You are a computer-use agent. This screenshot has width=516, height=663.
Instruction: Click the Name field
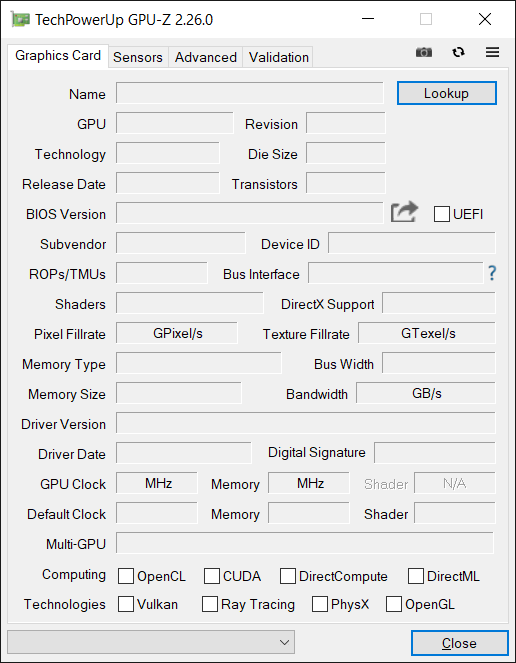click(x=250, y=93)
